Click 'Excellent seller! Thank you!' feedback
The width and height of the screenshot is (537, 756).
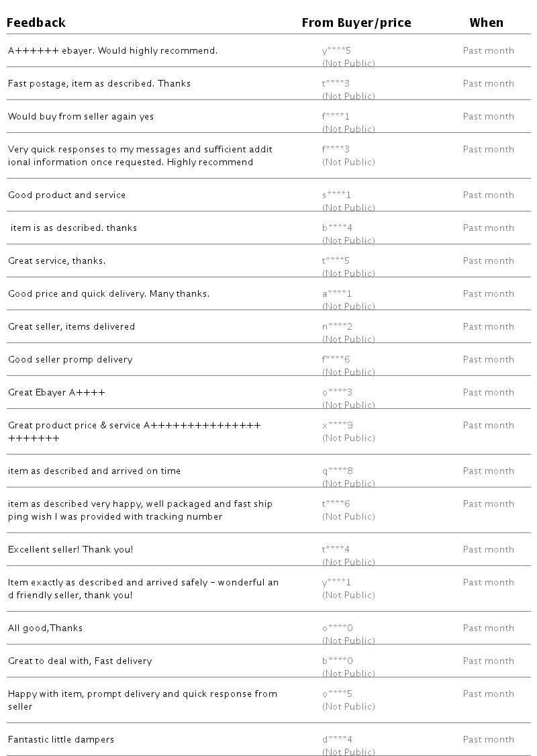pyautogui.click(x=70, y=550)
